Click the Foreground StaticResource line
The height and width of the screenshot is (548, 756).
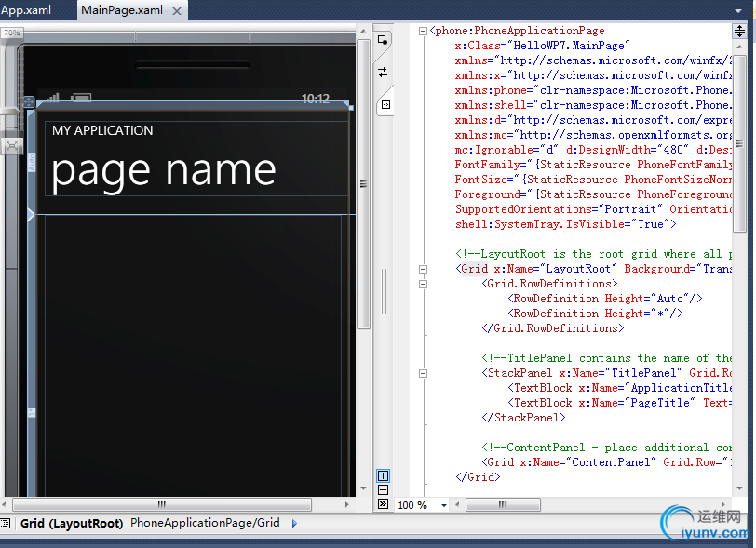pyautogui.click(x=593, y=194)
